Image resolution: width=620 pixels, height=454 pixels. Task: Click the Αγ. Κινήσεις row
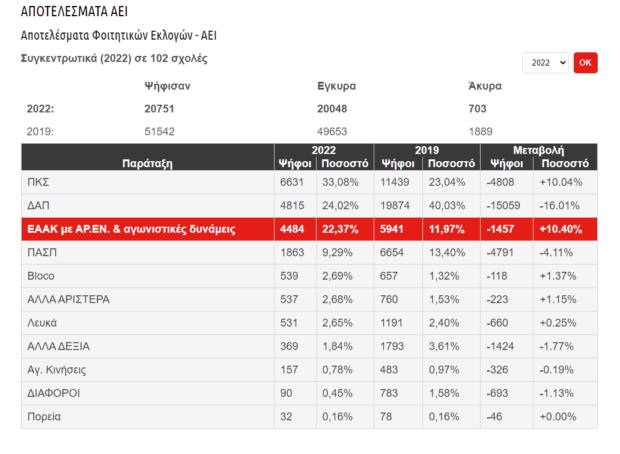(309, 370)
